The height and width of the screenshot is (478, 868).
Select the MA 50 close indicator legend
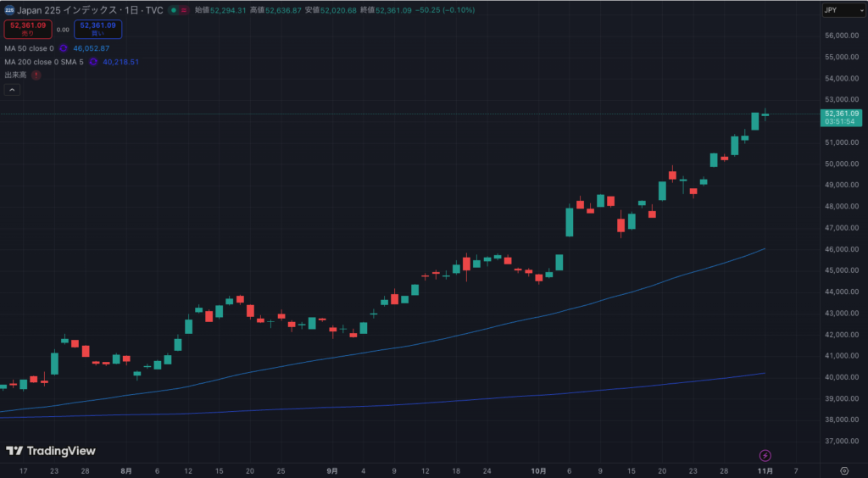(x=29, y=48)
